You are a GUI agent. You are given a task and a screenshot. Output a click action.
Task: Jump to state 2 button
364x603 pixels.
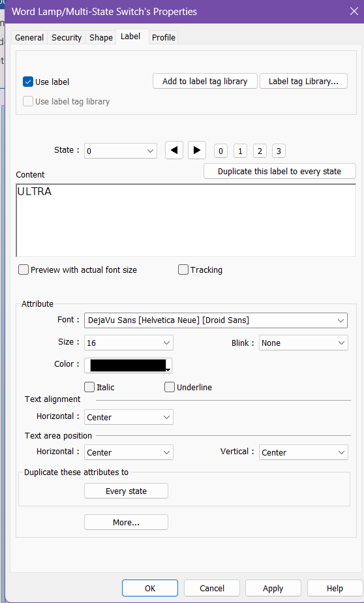click(260, 151)
